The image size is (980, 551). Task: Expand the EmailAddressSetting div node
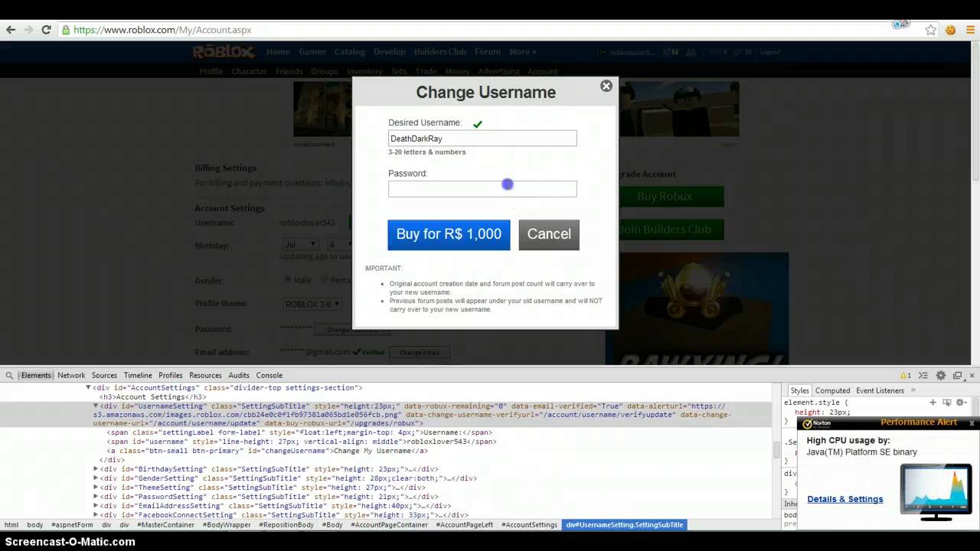[x=96, y=506]
